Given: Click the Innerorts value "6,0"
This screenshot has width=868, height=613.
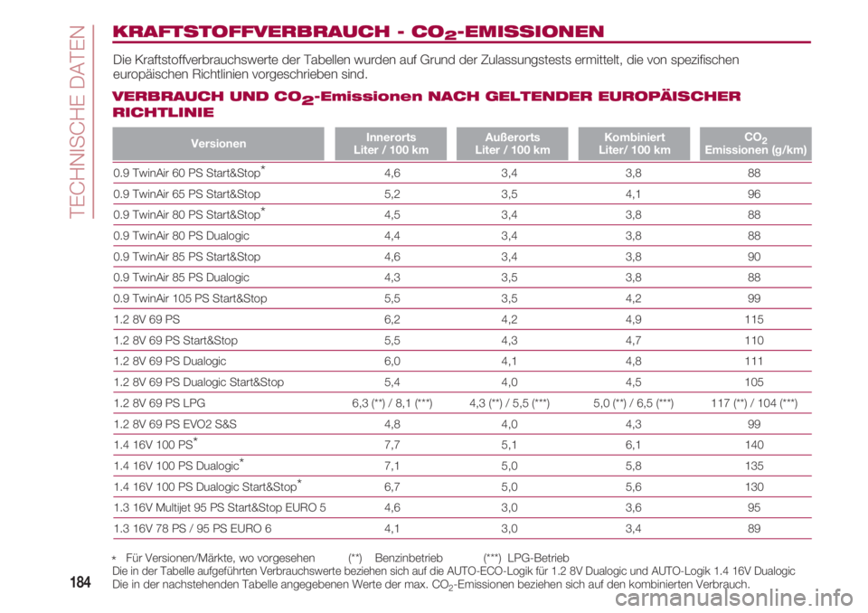Looking at the screenshot, I should [392, 362].
